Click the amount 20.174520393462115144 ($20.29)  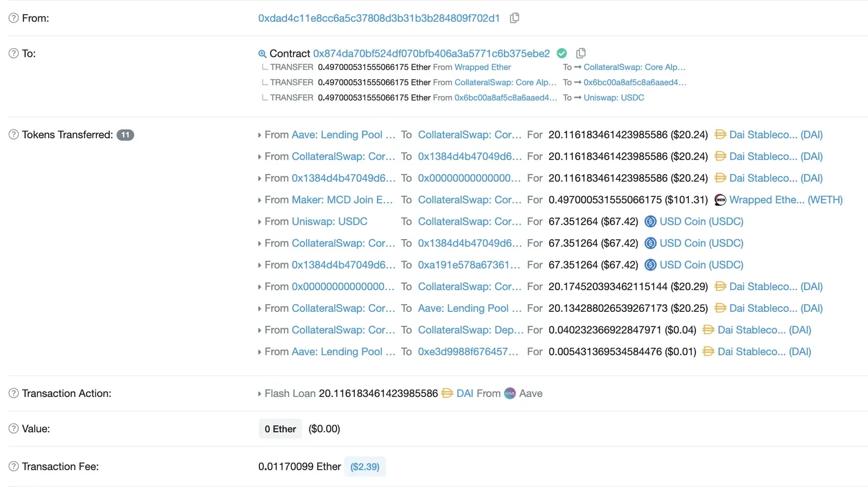coord(628,286)
